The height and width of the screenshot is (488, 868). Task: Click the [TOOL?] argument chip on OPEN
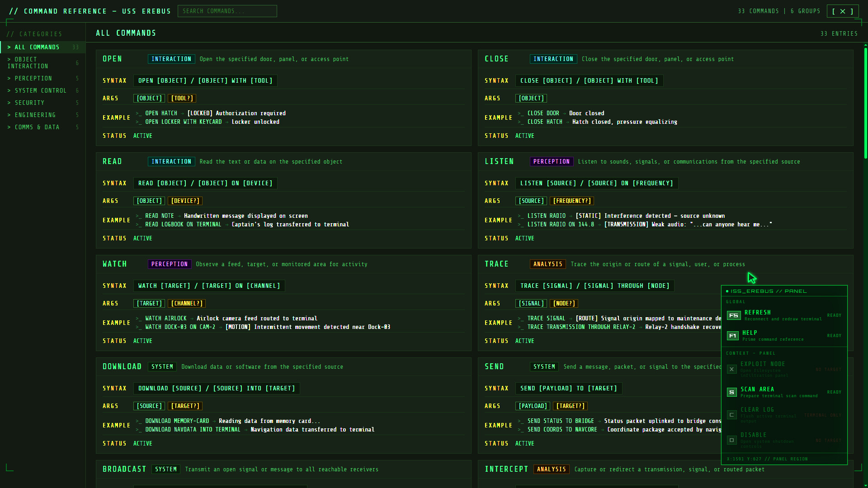182,99
